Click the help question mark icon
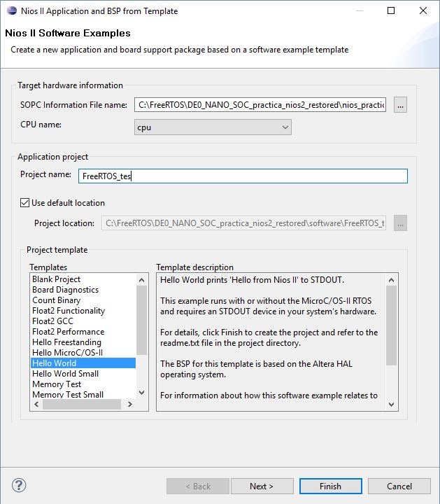Screen dimensions: 440x504 pyautogui.click(x=19, y=485)
